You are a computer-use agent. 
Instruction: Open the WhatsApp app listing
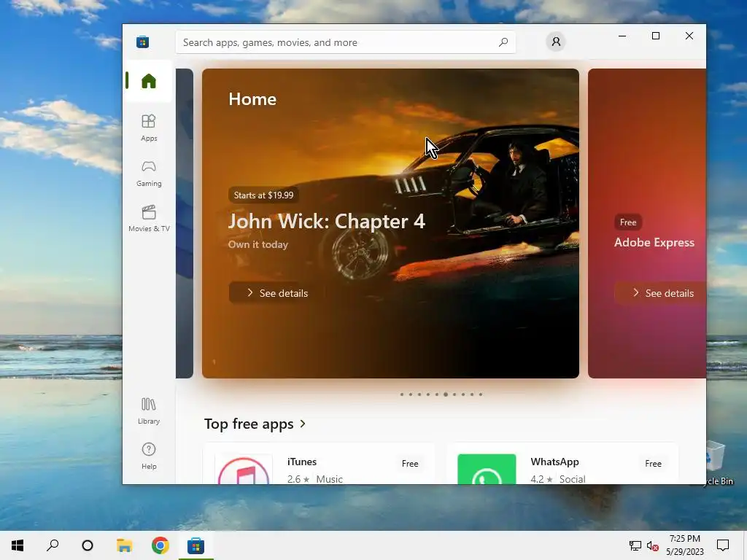pos(562,464)
